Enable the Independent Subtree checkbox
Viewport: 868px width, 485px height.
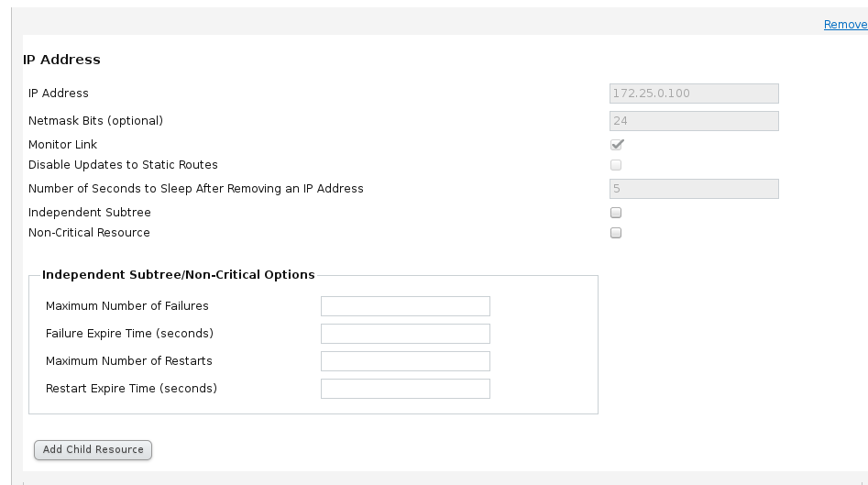(x=616, y=213)
